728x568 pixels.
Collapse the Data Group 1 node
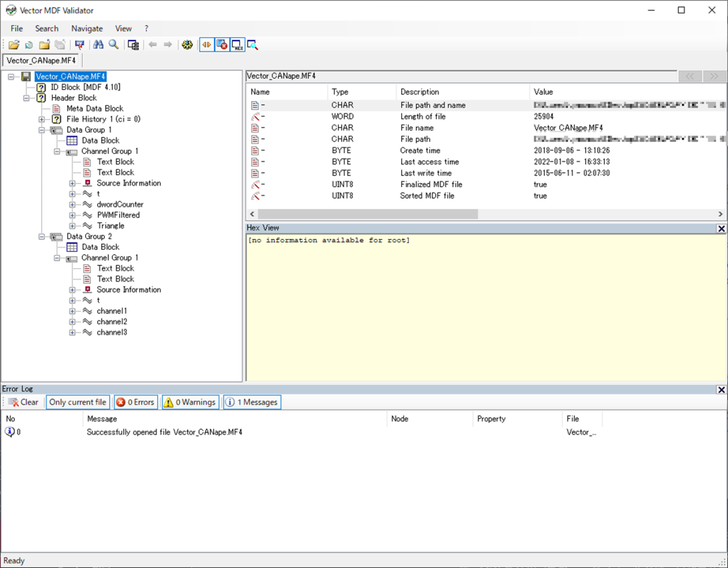(42, 130)
